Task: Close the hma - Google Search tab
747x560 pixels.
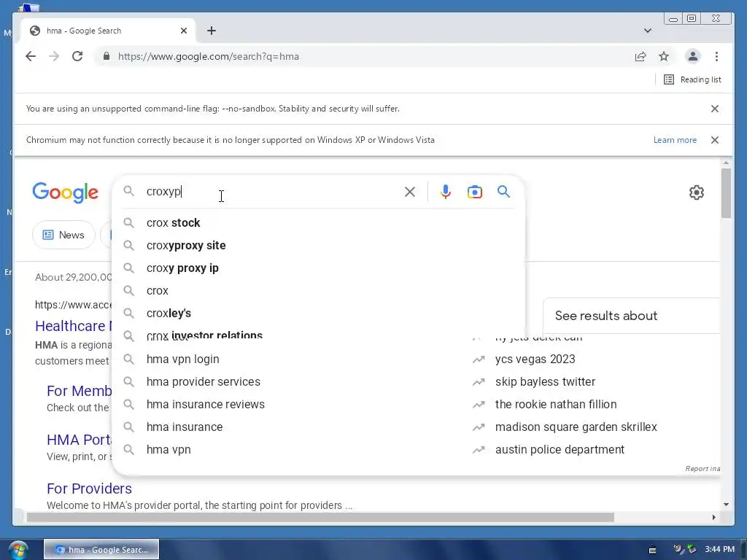Action: pyautogui.click(x=184, y=31)
